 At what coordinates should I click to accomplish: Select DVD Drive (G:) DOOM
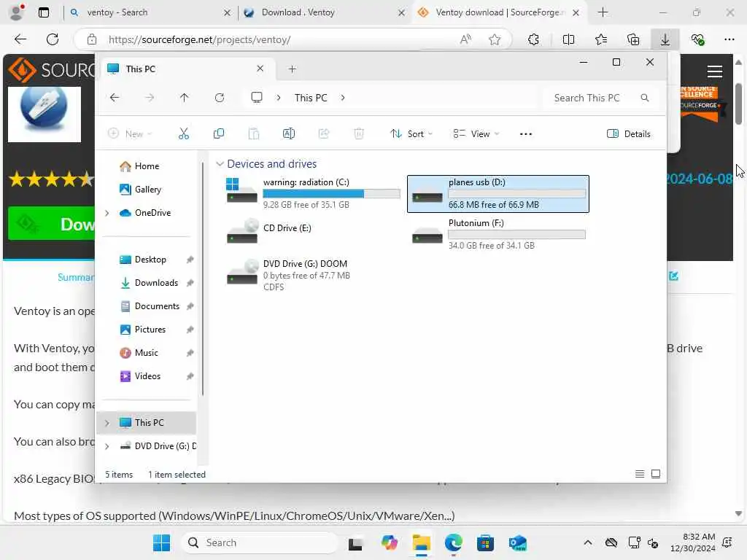pyautogui.click(x=312, y=275)
